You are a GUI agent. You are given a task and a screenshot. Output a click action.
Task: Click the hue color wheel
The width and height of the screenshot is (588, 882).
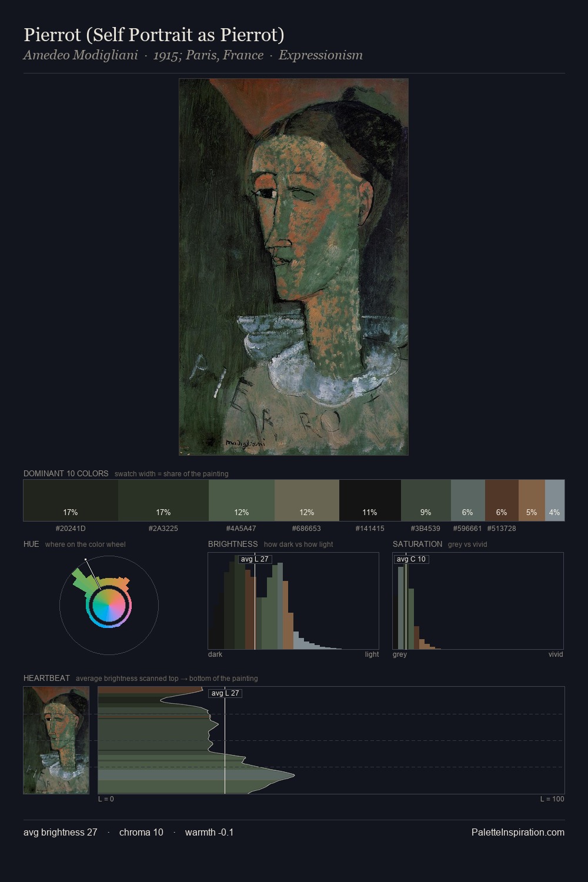pyautogui.click(x=109, y=605)
